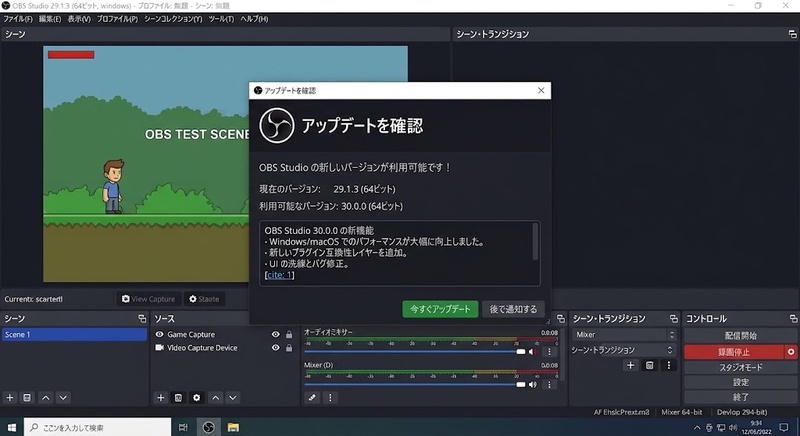
Task: Click 終了 to exit OBS
Action: click(x=740, y=397)
